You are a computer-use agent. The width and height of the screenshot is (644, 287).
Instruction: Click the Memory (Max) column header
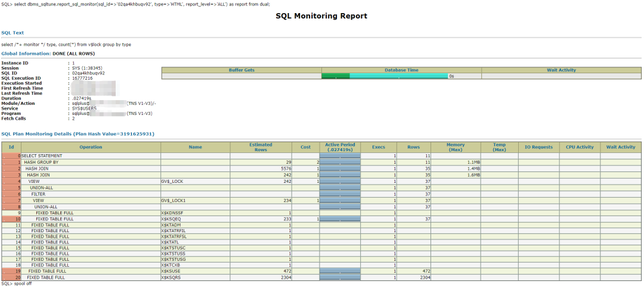point(456,147)
